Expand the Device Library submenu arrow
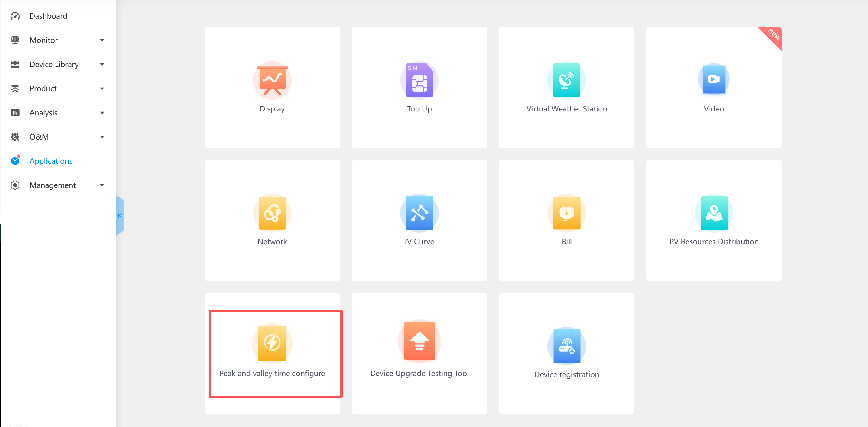 [x=102, y=64]
